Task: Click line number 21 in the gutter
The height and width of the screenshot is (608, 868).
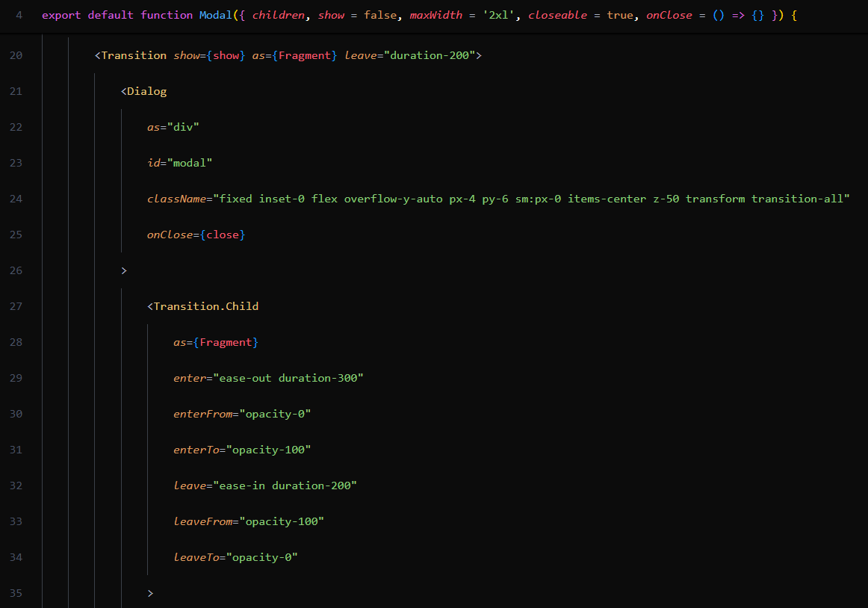Action: (x=16, y=91)
